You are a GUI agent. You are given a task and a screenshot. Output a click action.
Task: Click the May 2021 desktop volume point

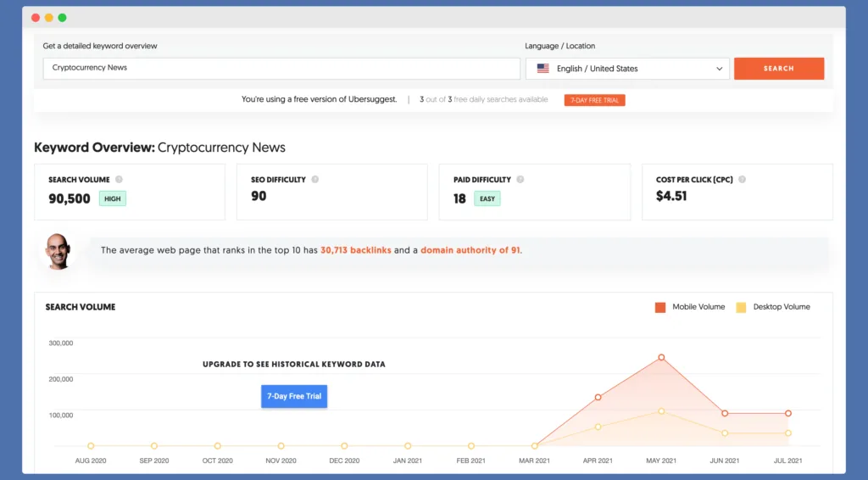coord(661,411)
